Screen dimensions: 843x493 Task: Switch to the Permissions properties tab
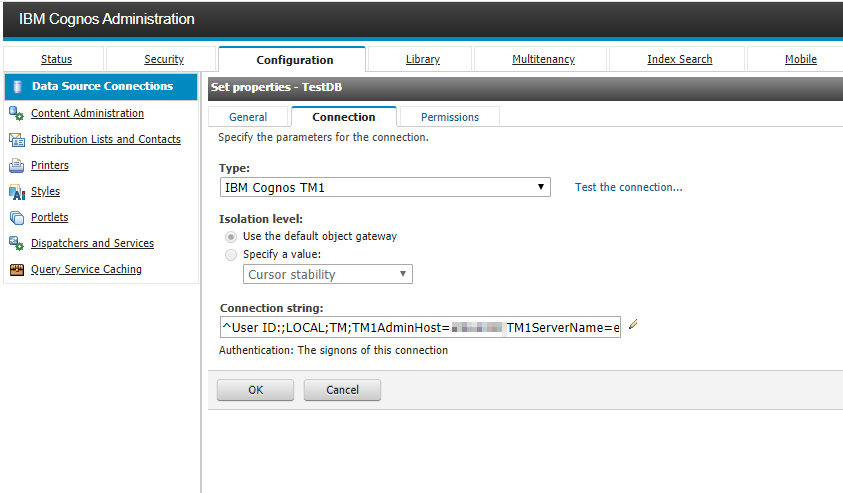[449, 117]
